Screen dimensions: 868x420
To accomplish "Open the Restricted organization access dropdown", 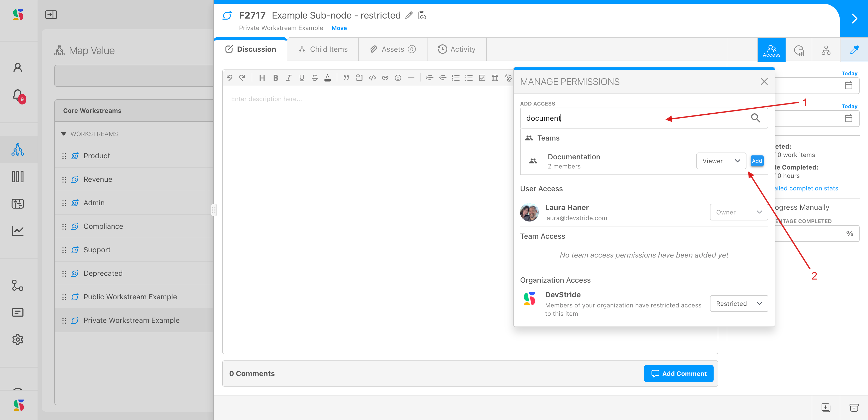I will (x=739, y=304).
